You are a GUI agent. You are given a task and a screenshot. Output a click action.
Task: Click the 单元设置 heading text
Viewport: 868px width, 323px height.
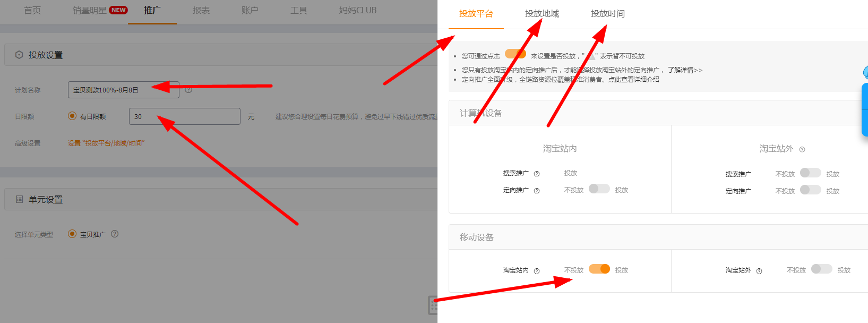click(46, 199)
